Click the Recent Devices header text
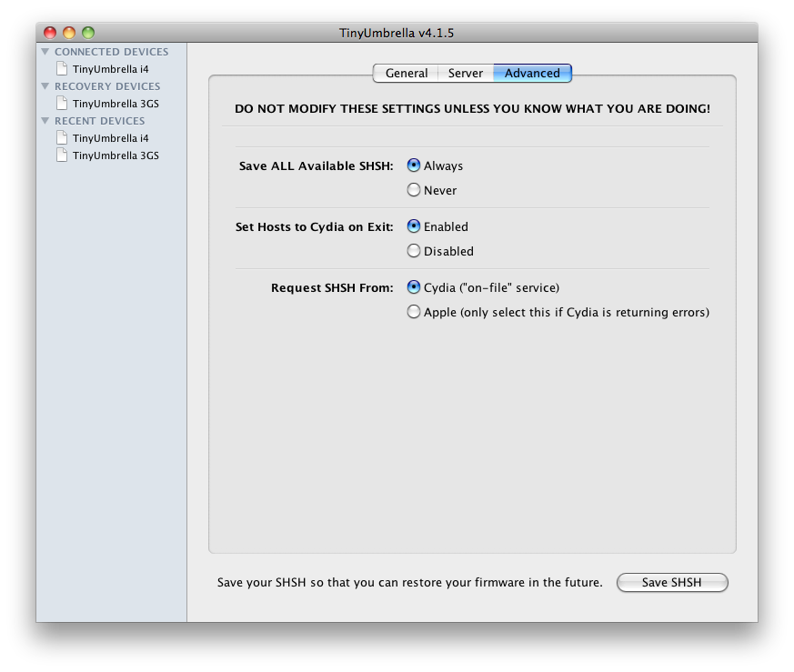The width and height of the screenshot is (794, 672). [100, 121]
